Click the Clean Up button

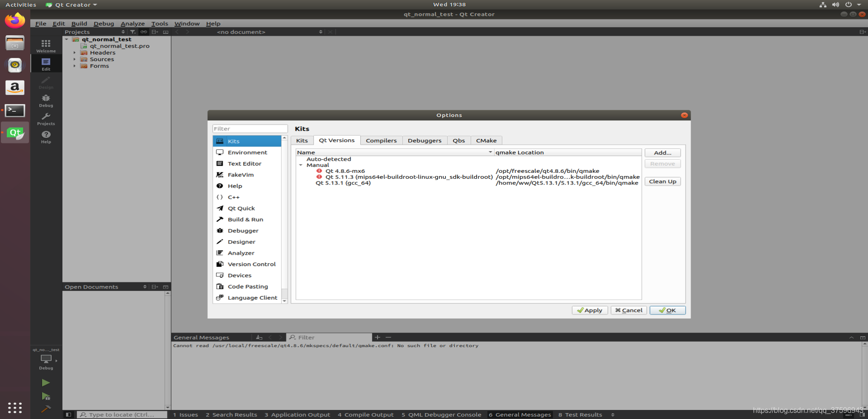[x=663, y=181]
